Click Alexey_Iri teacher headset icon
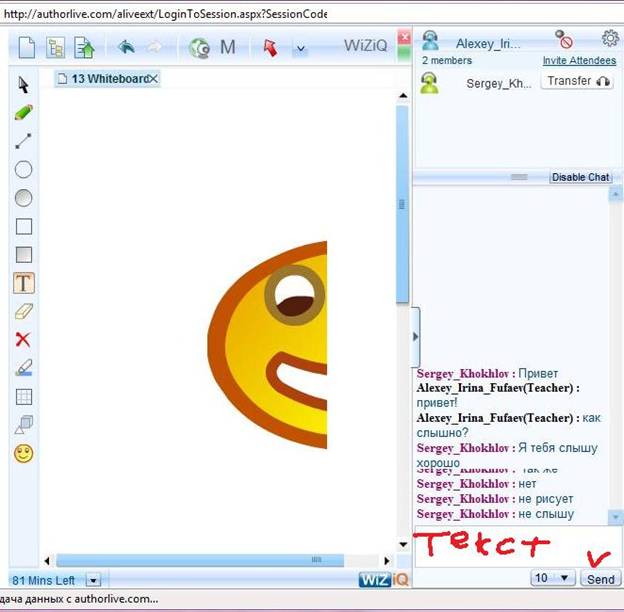Viewport: 624px width, 612px height. pos(430,41)
